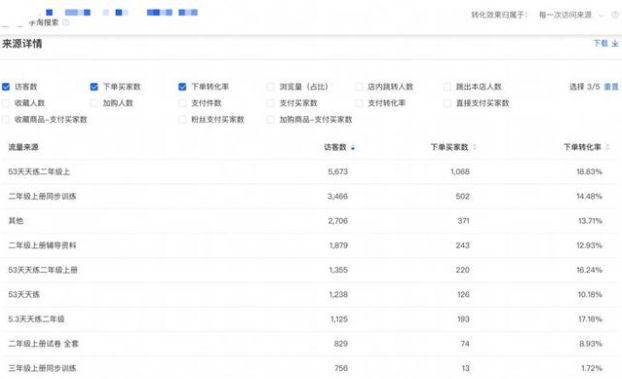Viewport: 622px width, 379px height.
Task: Select the 二年级上册试卷 全套 source row
Action: [x=311, y=344]
